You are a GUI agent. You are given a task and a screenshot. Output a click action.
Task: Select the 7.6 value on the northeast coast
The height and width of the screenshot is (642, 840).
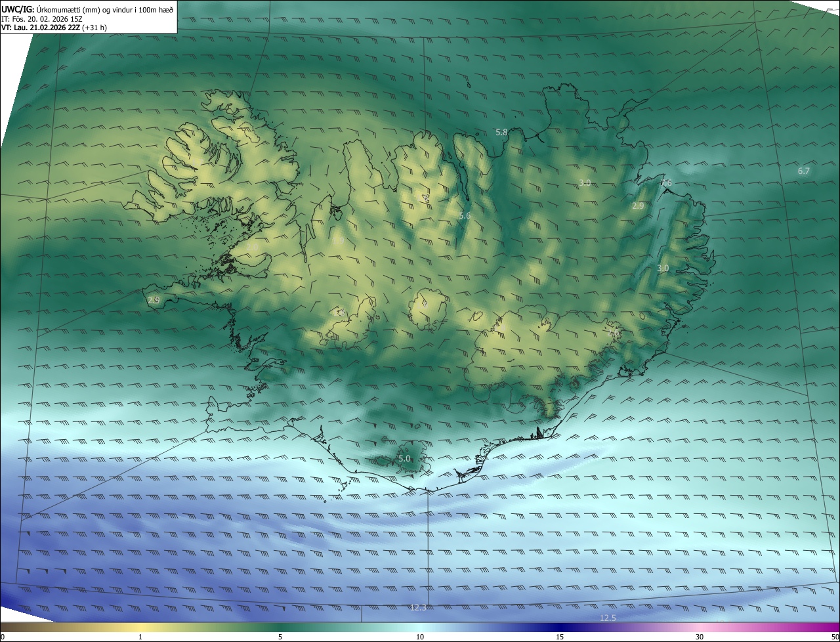666,183
